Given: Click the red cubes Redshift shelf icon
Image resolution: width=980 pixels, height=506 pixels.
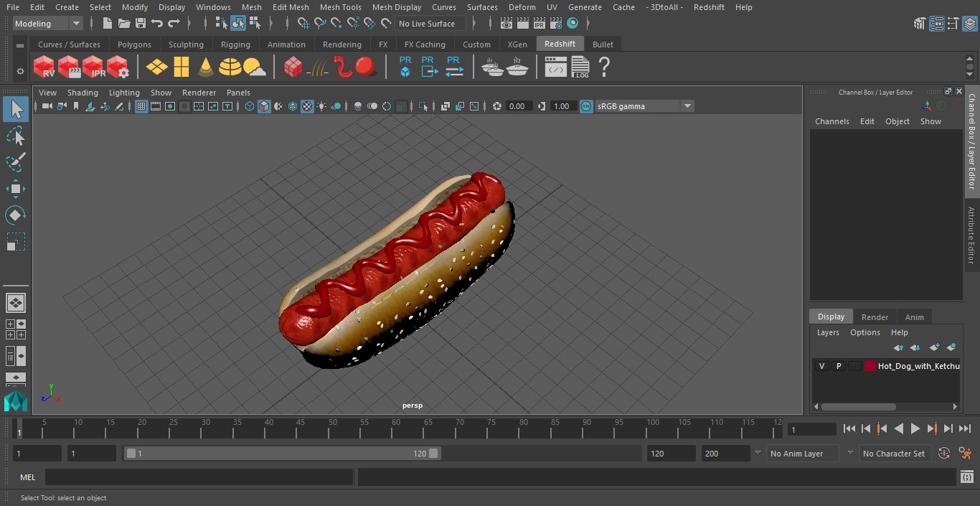Looking at the screenshot, I should pyautogui.click(x=293, y=67).
